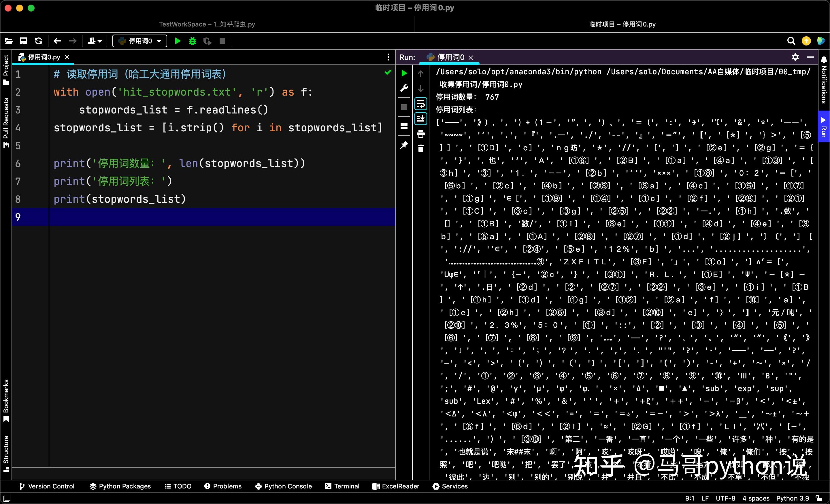Select the Debug icon in the toolbar
The height and width of the screenshot is (504, 830).
pos(192,41)
